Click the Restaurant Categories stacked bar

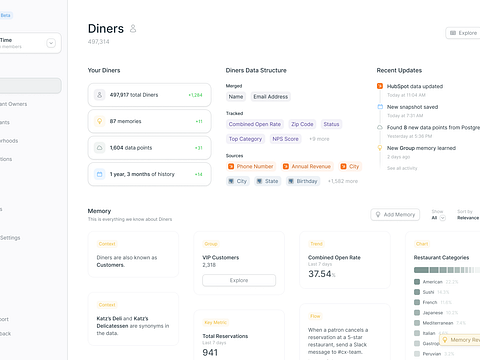coord(447,270)
